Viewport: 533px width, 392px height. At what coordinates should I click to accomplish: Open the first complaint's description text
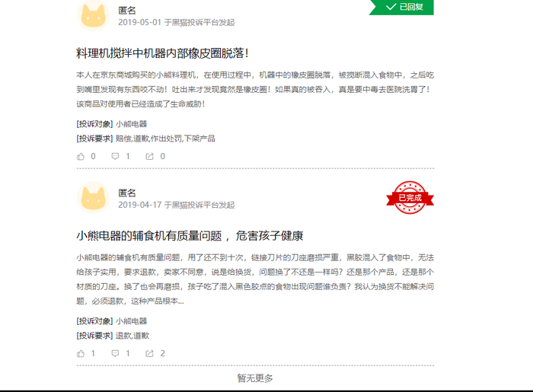pos(255,89)
